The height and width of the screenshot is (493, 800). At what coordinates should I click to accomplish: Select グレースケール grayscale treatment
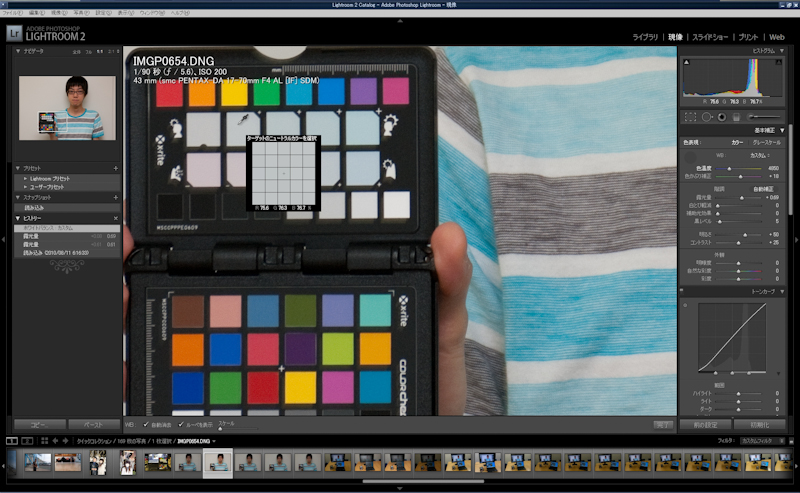click(766, 142)
